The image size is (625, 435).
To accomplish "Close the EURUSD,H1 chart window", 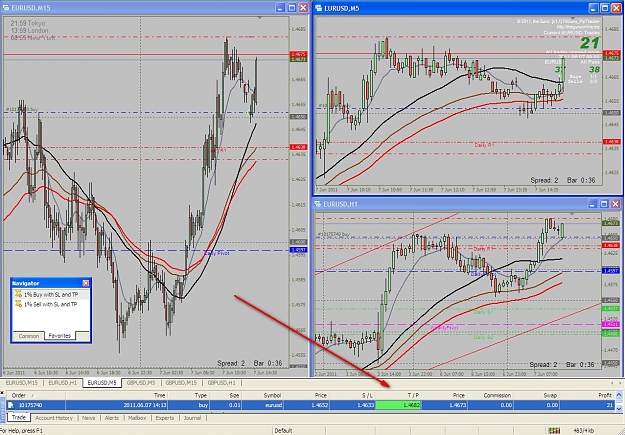I will (616, 204).
